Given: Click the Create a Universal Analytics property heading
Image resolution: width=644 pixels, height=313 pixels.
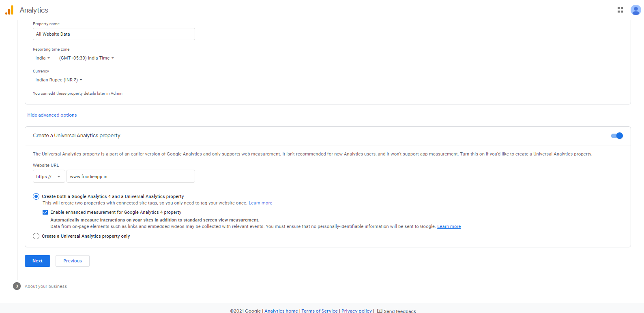Looking at the screenshot, I should [77, 136].
